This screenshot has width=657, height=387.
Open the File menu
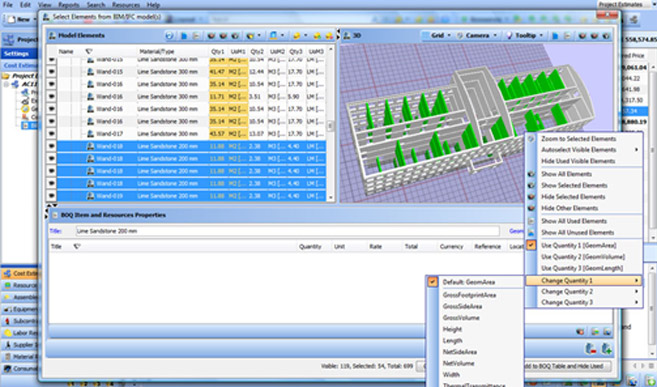coord(8,5)
